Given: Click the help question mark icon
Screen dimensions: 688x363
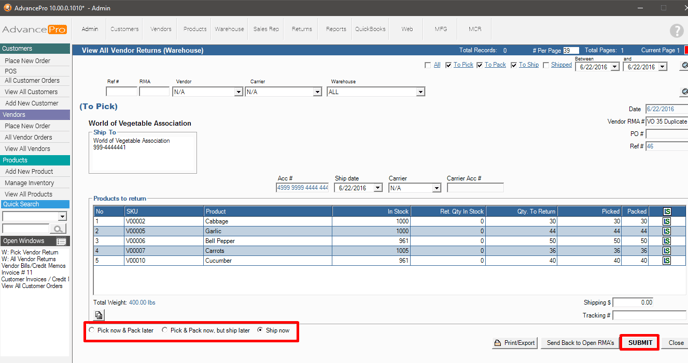Looking at the screenshot, I should click(x=677, y=31).
